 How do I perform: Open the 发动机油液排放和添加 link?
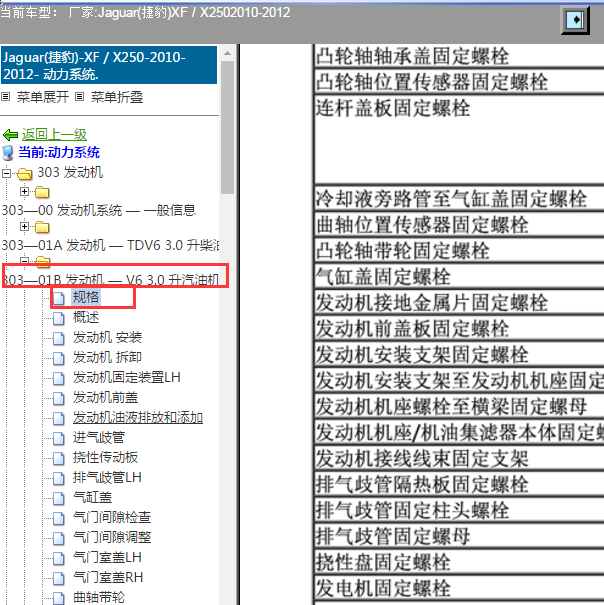tap(138, 417)
